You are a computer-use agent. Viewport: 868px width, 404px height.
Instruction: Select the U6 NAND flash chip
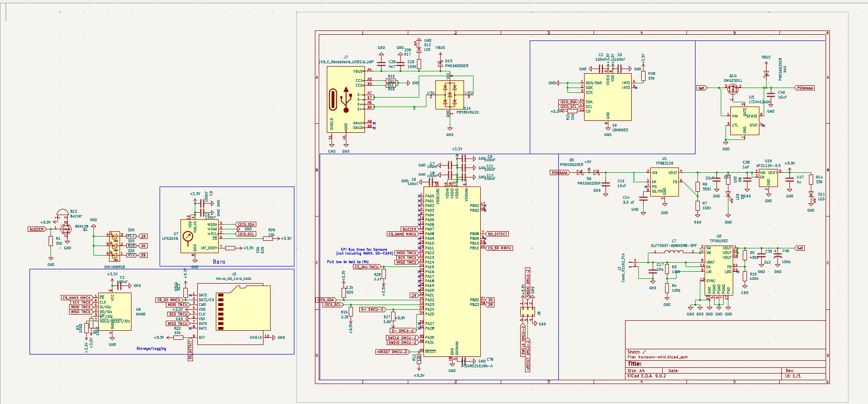(114, 311)
